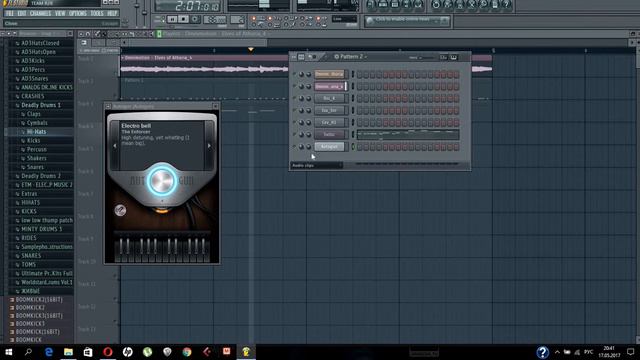Screen dimensions: 640x360
Task: Open Windows Start menu
Action: pyautogui.click(x=8, y=352)
